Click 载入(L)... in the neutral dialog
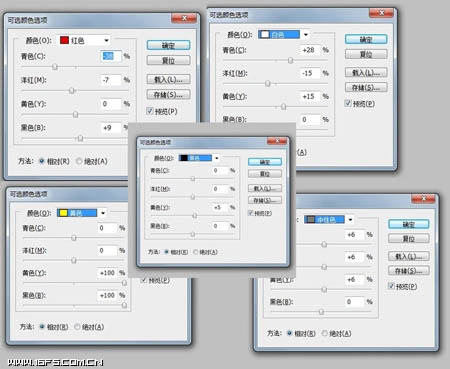The height and width of the screenshot is (369, 450). pyautogui.click(x=409, y=256)
